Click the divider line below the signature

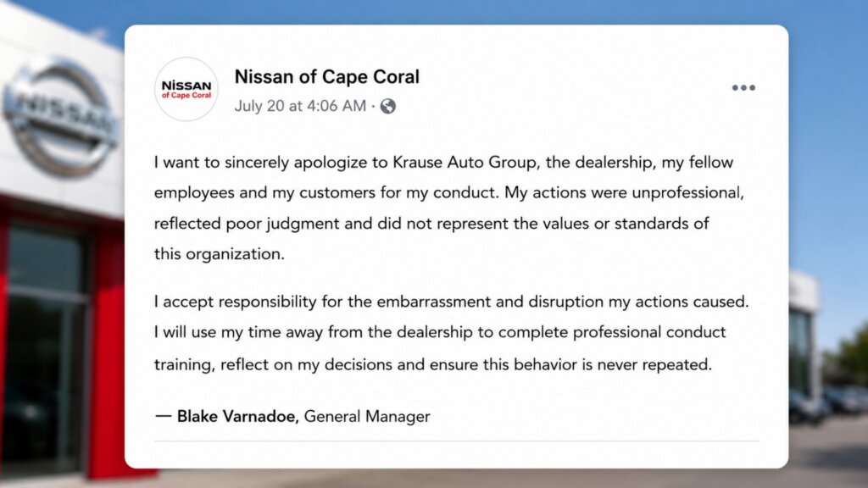pyautogui.click(x=457, y=441)
